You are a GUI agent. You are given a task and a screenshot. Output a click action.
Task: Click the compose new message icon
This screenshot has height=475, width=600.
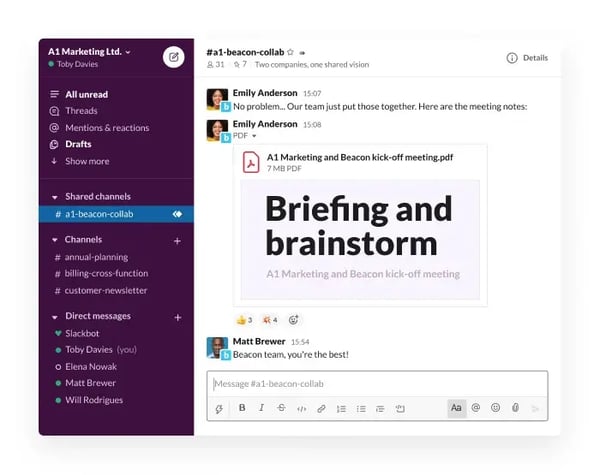click(x=174, y=57)
